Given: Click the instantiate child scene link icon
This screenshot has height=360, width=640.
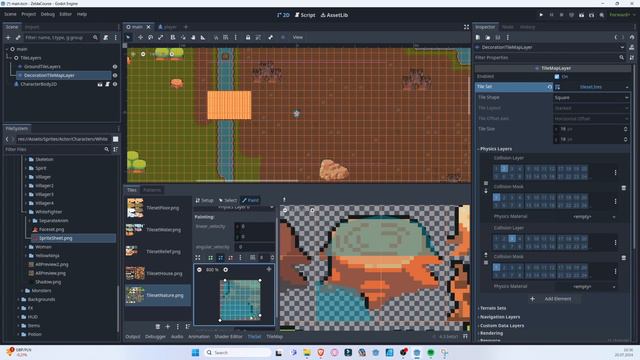Looking at the screenshot, I should coord(18,38).
